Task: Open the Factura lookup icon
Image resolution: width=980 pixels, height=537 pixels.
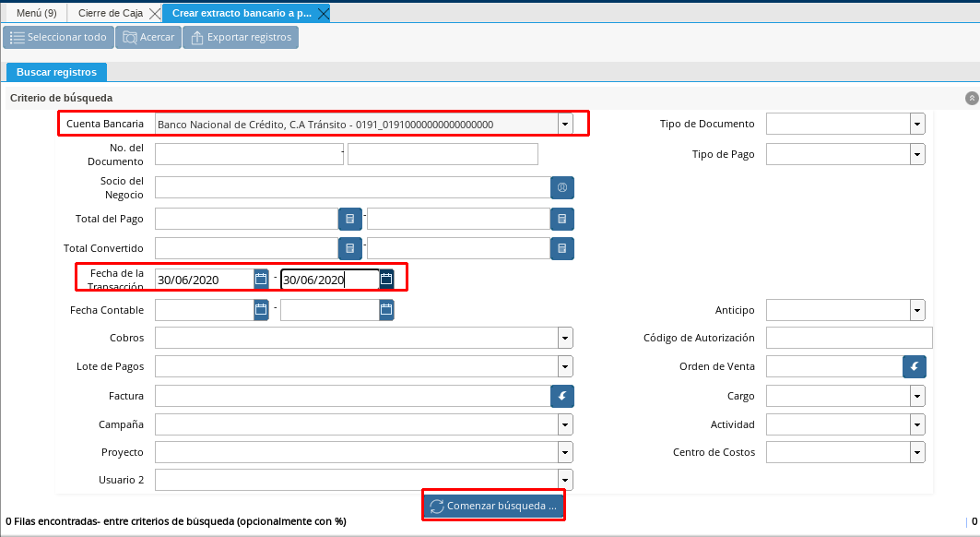Action: [561, 396]
